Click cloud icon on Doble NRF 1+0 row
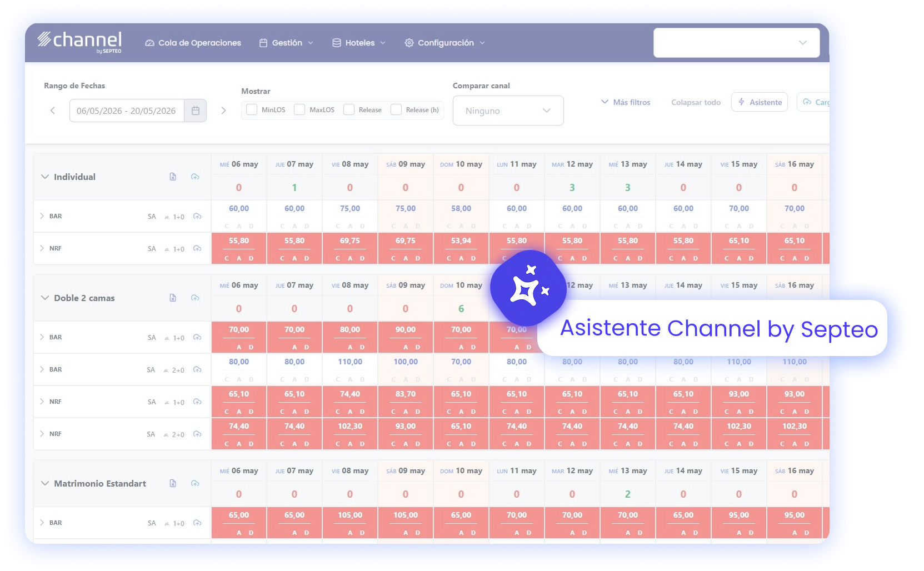The image size is (924, 571). [197, 402]
